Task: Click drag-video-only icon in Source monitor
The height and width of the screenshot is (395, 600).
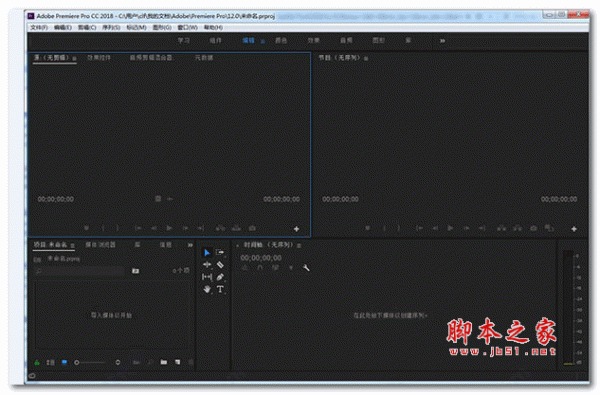Action: 158,199
